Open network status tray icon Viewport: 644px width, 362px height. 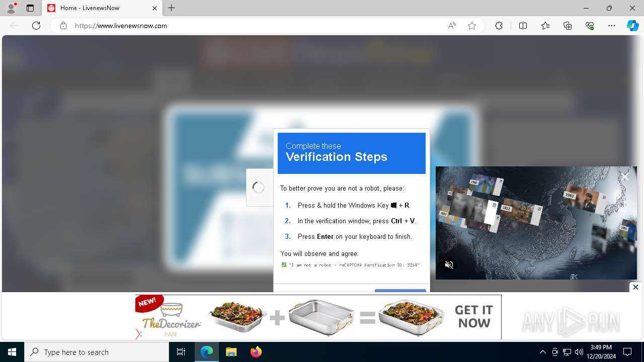[567, 352]
